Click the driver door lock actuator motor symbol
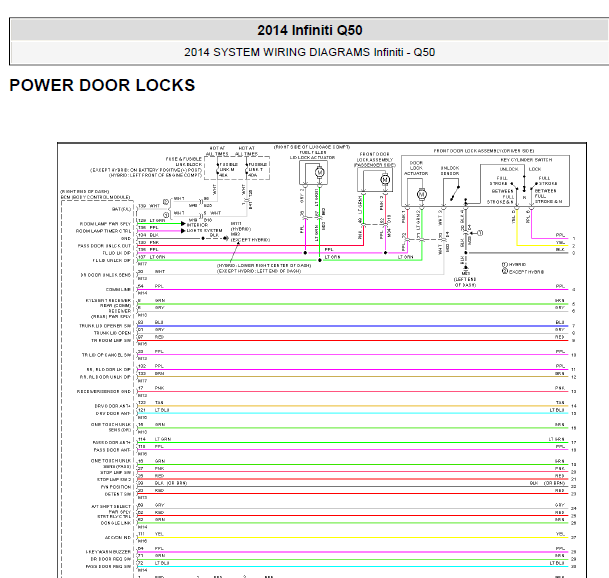The width and height of the screenshot is (609, 578). 422,194
